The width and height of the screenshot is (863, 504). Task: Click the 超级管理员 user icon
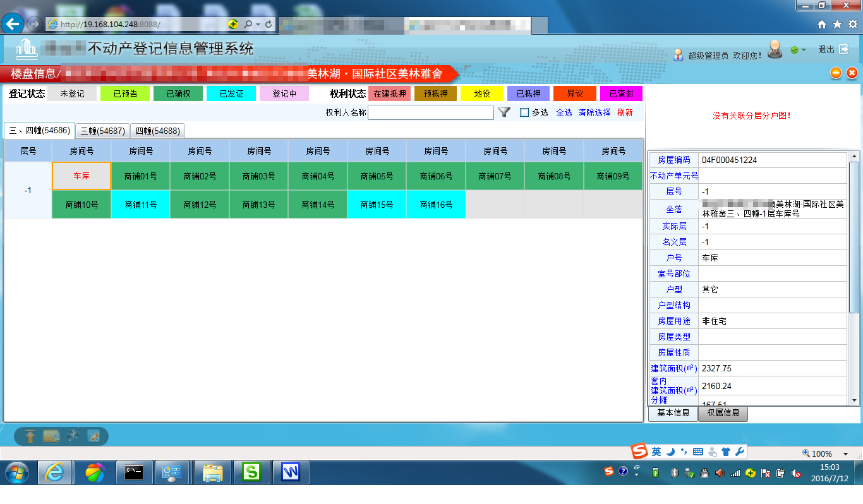(x=679, y=55)
